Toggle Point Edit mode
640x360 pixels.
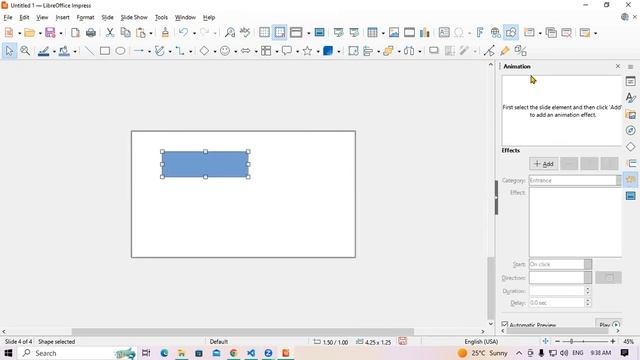pos(489,51)
